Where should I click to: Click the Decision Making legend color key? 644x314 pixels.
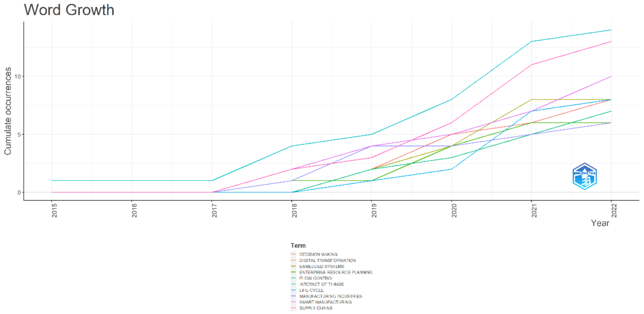[293, 254]
